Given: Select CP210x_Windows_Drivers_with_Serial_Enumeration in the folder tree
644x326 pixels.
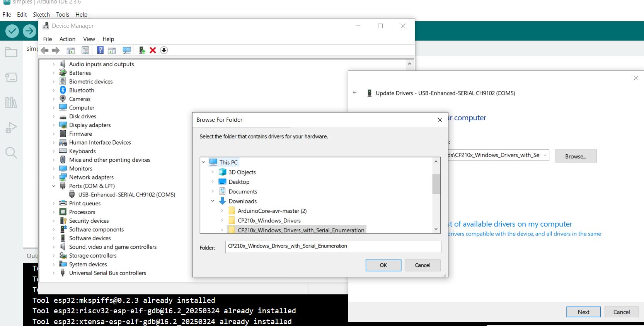Looking at the screenshot, I should tap(301, 230).
